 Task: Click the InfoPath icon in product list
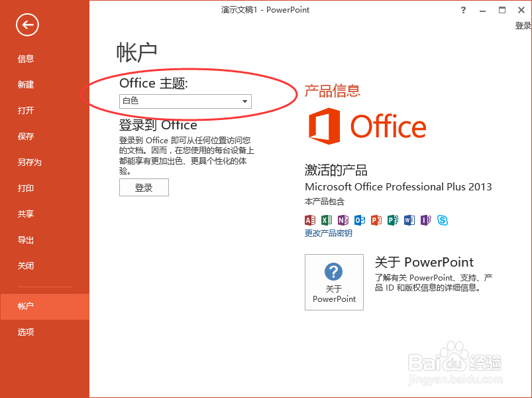[426, 220]
